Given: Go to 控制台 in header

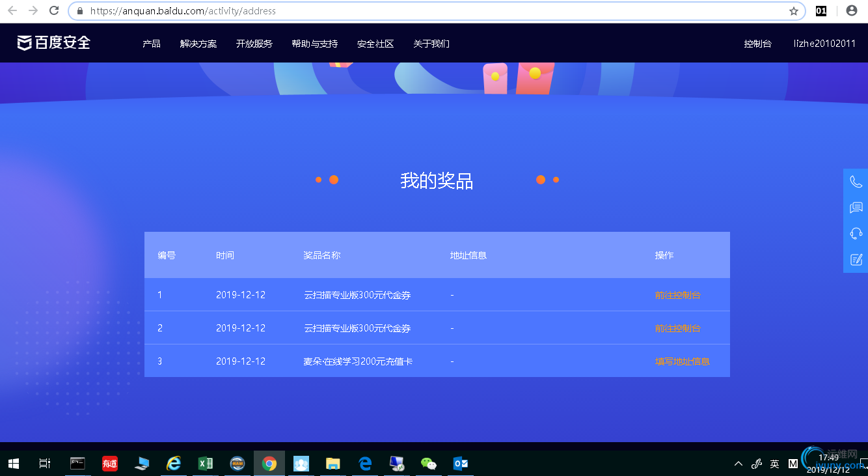Looking at the screenshot, I should tap(758, 44).
